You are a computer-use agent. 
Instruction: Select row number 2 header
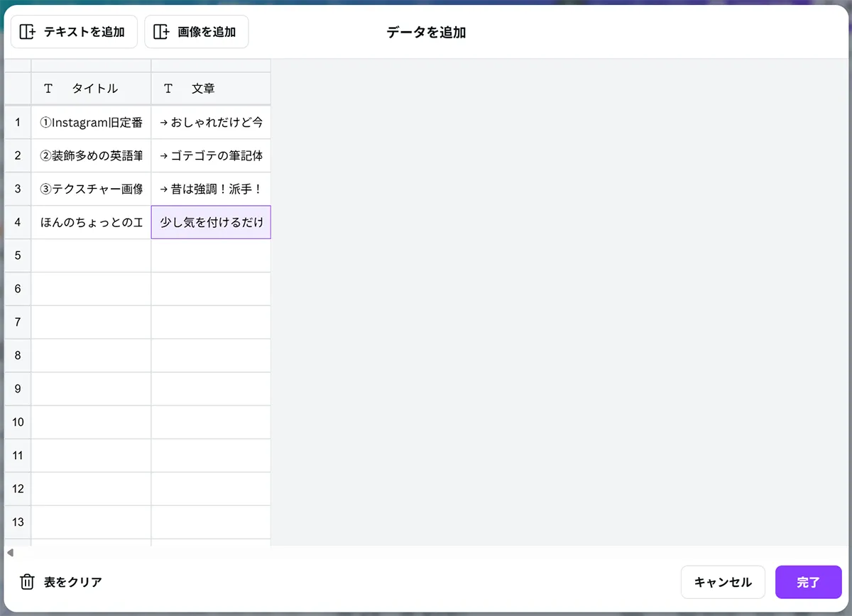click(18, 155)
